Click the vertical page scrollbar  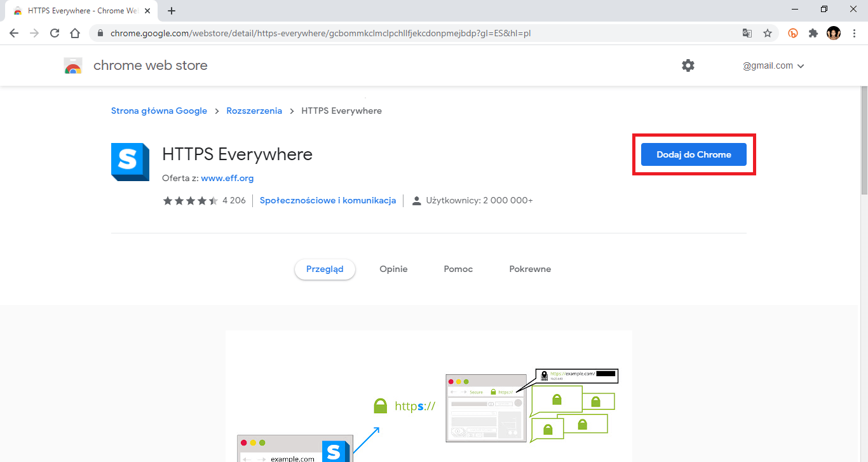pos(864,140)
